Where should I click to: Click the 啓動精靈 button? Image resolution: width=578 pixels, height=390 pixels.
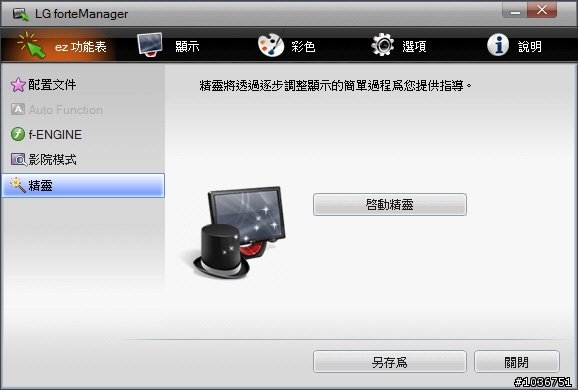pos(390,205)
